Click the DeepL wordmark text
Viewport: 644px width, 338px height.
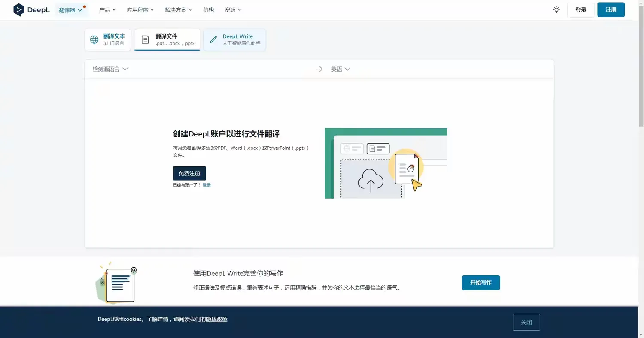pyautogui.click(x=39, y=10)
